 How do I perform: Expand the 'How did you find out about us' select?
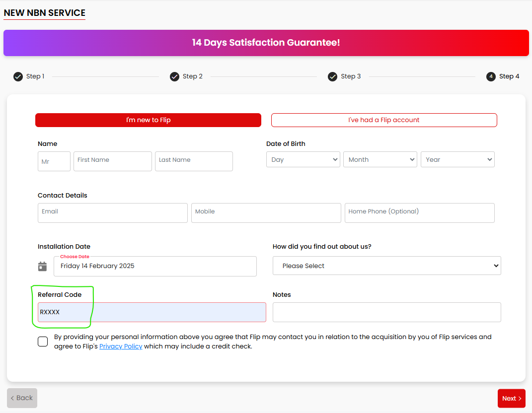tap(387, 266)
